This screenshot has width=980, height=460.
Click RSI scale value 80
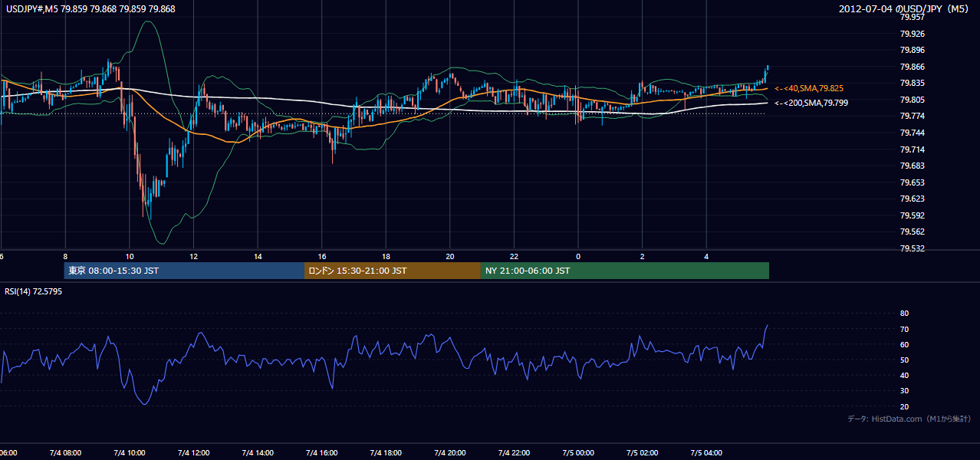point(904,314)
